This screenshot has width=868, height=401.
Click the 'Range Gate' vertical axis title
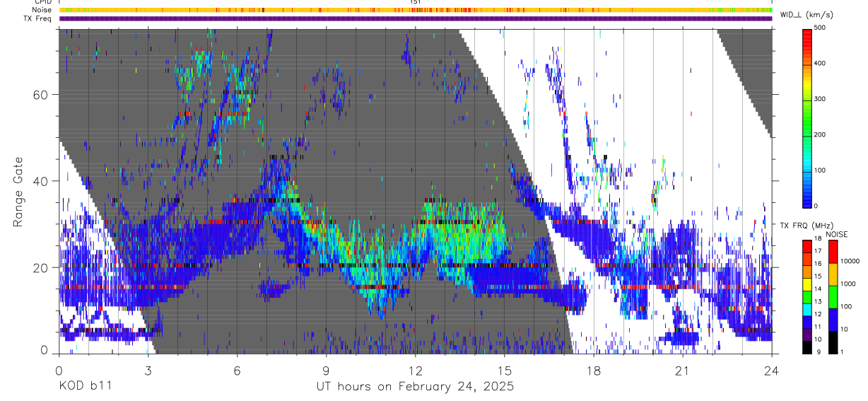click(x=18, y=192)
